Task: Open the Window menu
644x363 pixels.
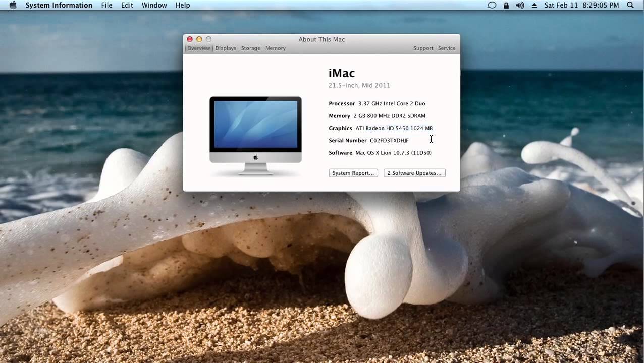Action: coord(154,5)
